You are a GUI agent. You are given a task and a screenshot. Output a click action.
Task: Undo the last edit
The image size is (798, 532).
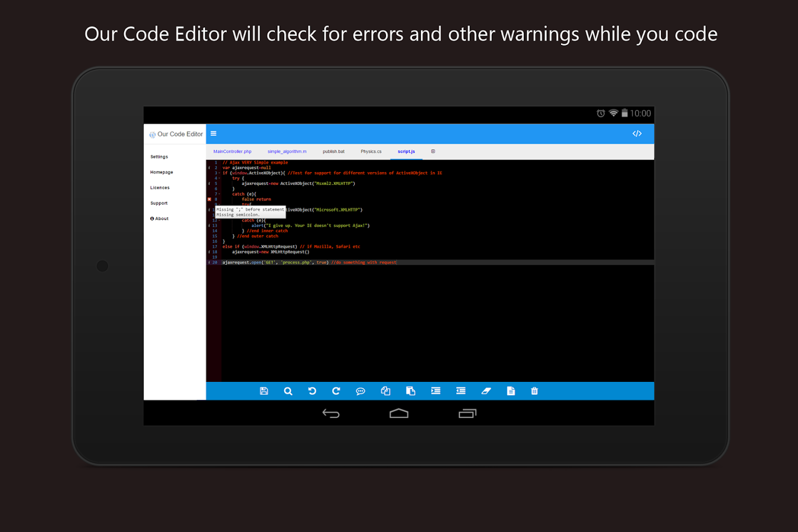coord(312,391)
